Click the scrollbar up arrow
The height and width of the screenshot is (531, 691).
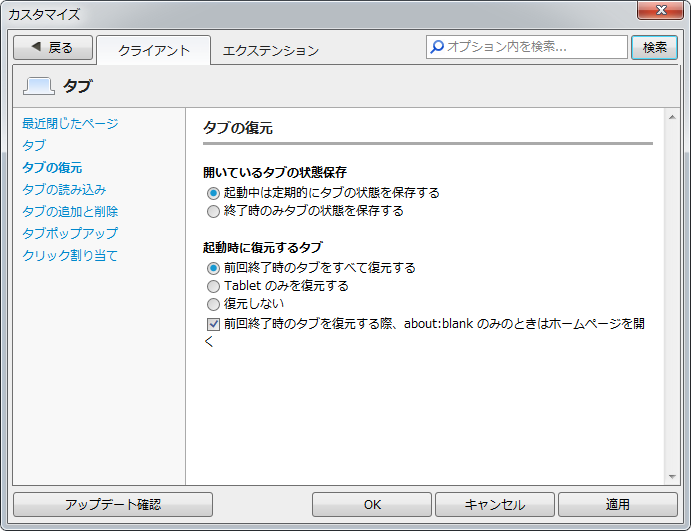(x=672, y=117)
